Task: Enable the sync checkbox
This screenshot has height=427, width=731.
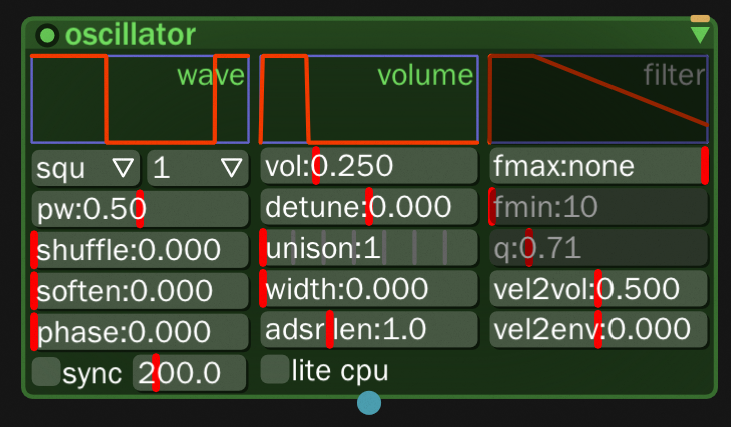Action: (x=46, y=372)
